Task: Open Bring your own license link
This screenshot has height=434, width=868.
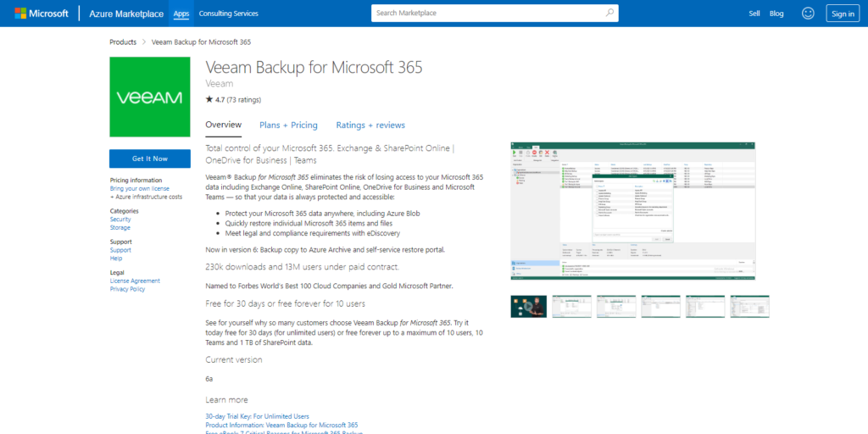Action: coord(140,189)
